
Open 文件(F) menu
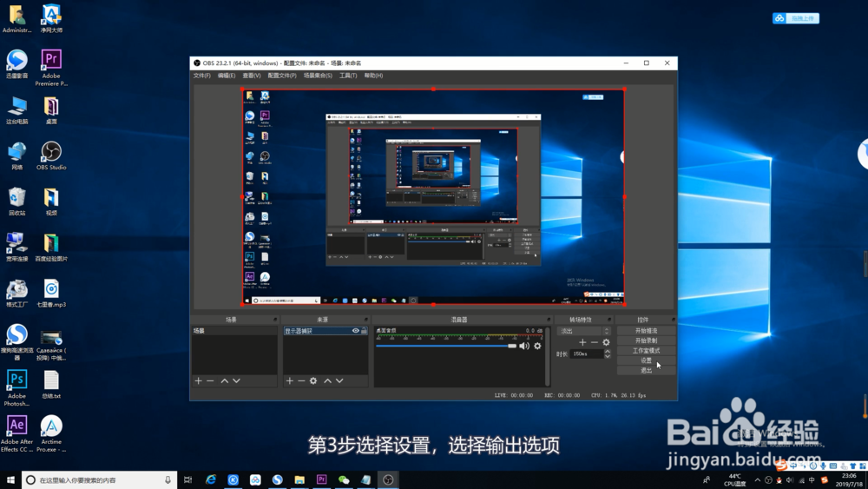point(201,76)
